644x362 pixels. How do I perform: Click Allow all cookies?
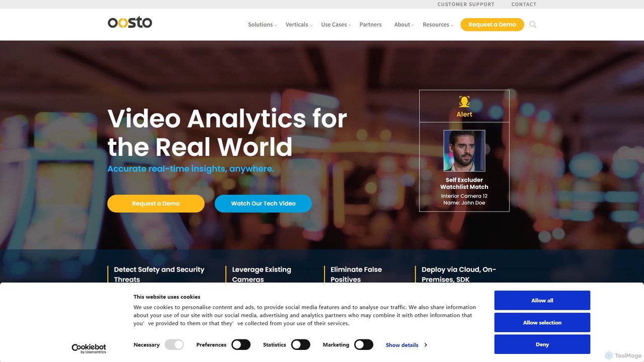542,300
